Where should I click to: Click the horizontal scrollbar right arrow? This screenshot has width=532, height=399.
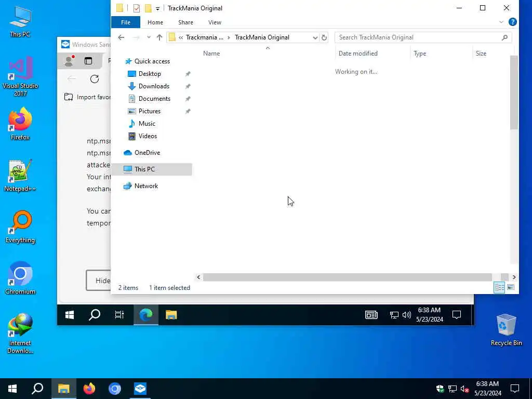point(514,277)
